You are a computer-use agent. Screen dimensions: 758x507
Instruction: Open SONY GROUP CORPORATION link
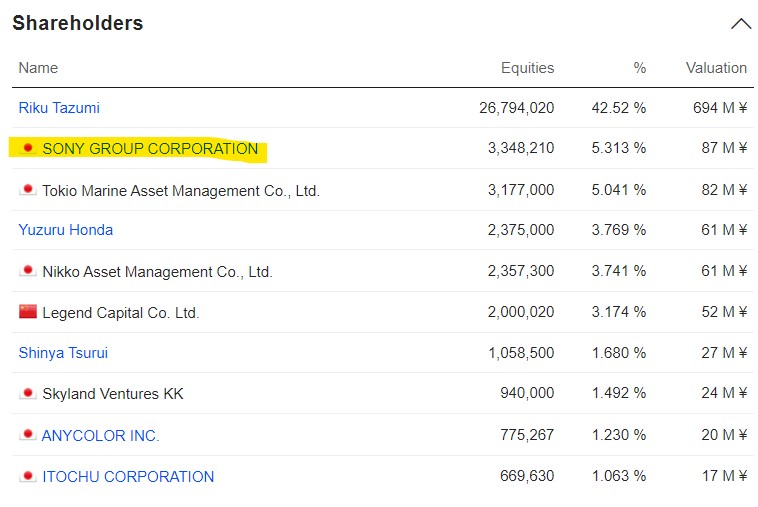[150, 149]
